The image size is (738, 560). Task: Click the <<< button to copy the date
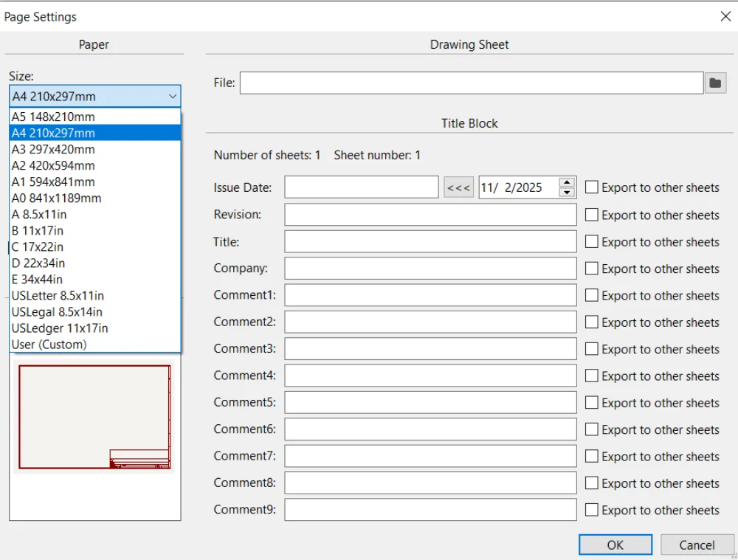[x=458, y=187]
